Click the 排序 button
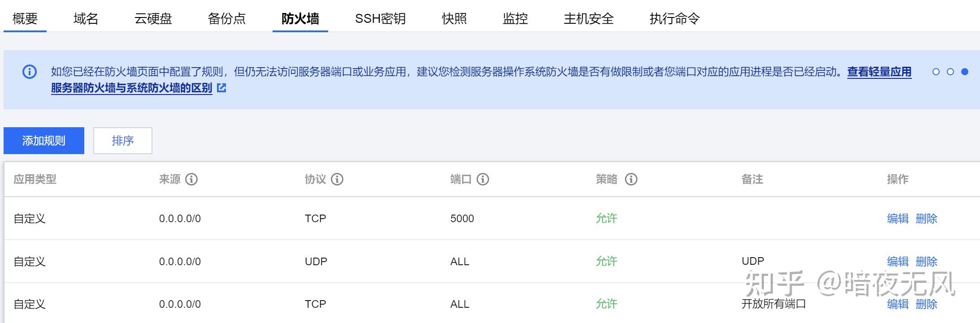 123,141
